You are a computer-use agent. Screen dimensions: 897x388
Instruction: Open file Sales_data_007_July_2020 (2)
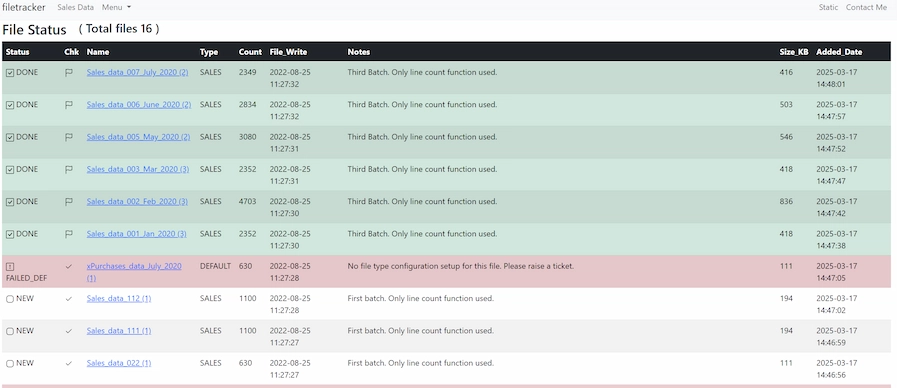pos(137,73)
